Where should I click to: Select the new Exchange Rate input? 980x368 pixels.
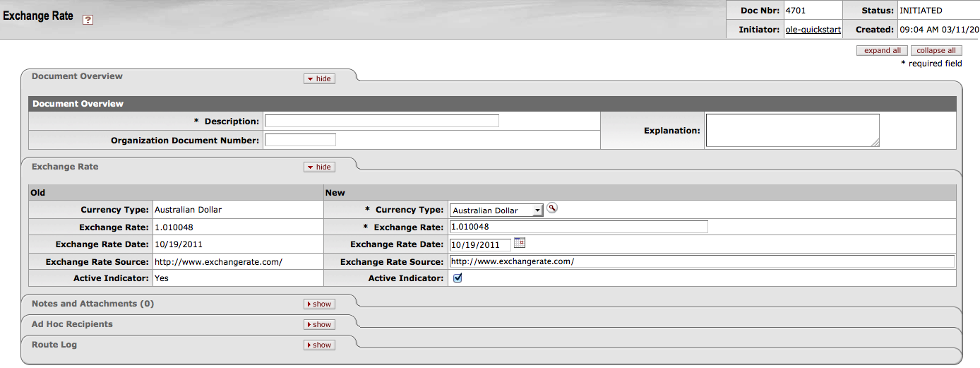[x=578, y=227]
